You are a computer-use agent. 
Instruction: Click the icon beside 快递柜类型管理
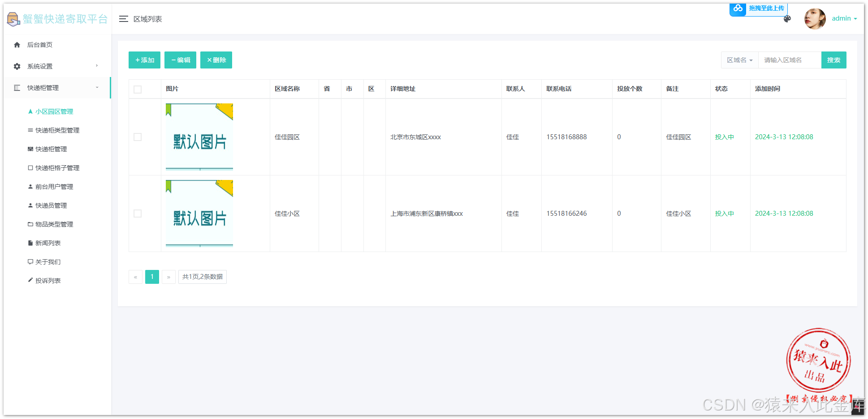(30, 130)
